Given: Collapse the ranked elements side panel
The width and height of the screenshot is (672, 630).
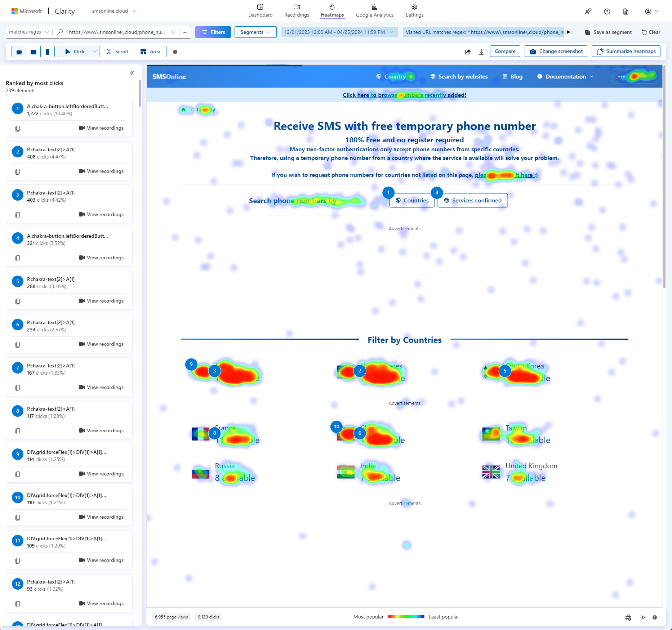Looking at the screenshot, I should pos(132,73).
